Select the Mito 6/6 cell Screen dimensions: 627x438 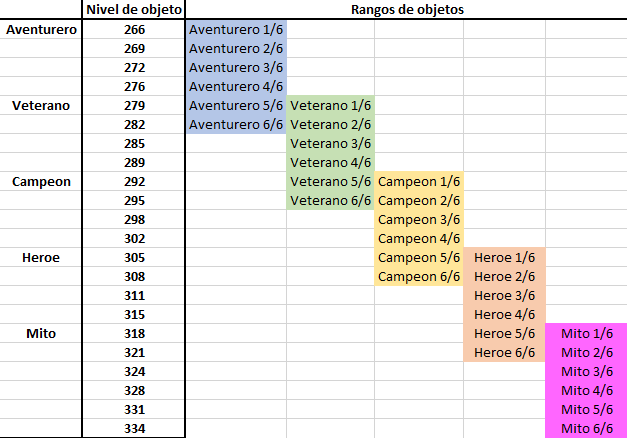click(x=587, y=428)
